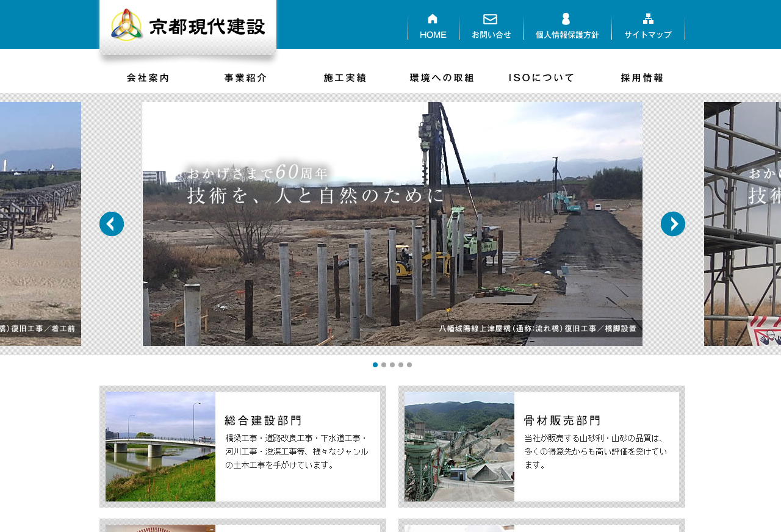Image resolution: width=781 pixels, height=532 pixels.
Task: Select the fifth slideshow dot indicator
Action: click(x=409, y=365)
